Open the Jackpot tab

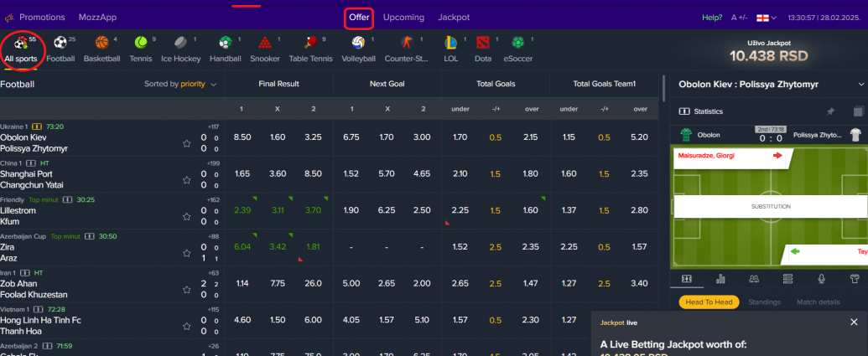(x=454, y=18)
